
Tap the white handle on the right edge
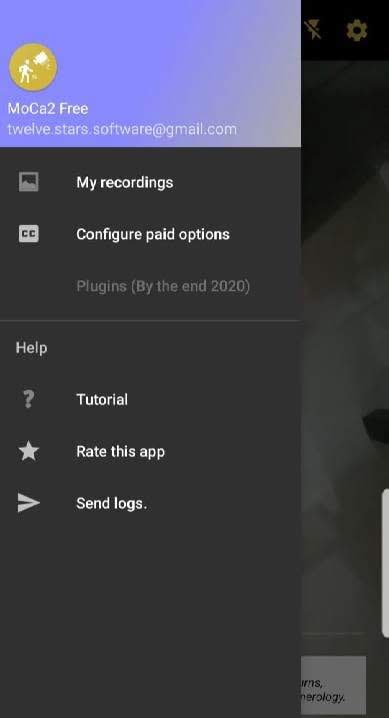(385, 563)
